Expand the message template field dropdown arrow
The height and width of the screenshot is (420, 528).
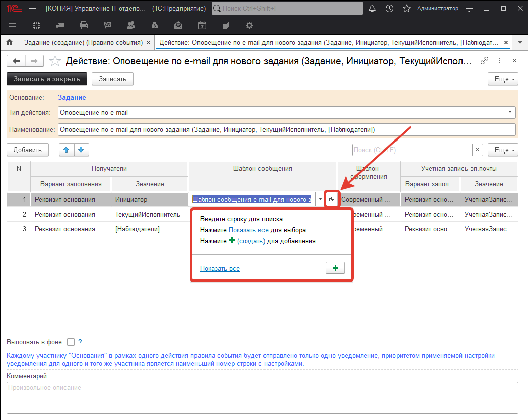[x=320, y=199]
